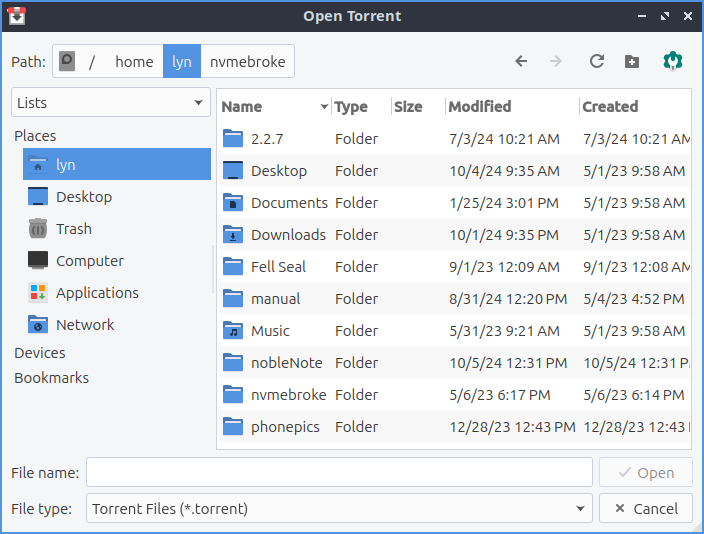
Task: Select Network in the Places sidebar
Action: (x=84, y=325)
